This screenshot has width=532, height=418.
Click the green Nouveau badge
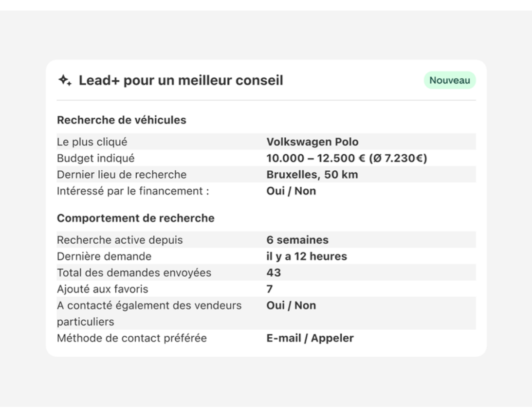coord(449,80)
